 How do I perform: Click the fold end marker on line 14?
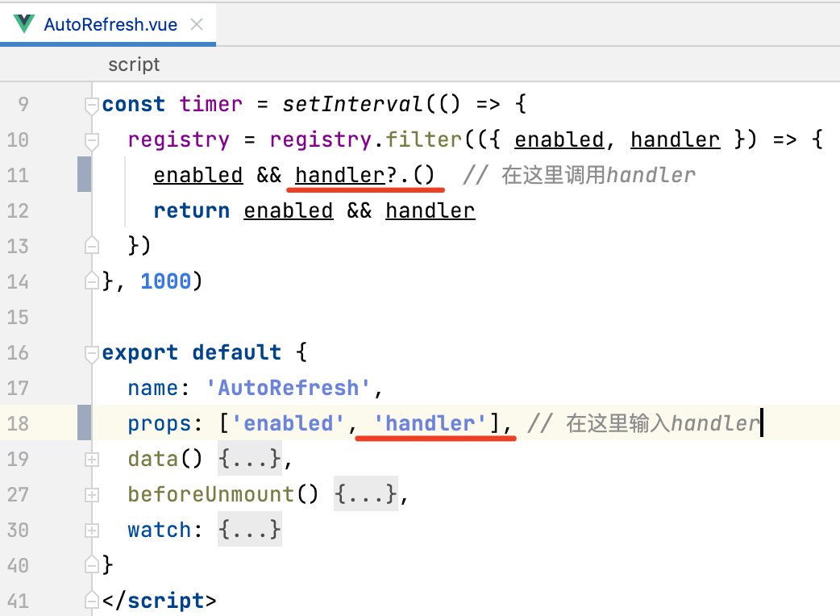(x=92, y=281)
